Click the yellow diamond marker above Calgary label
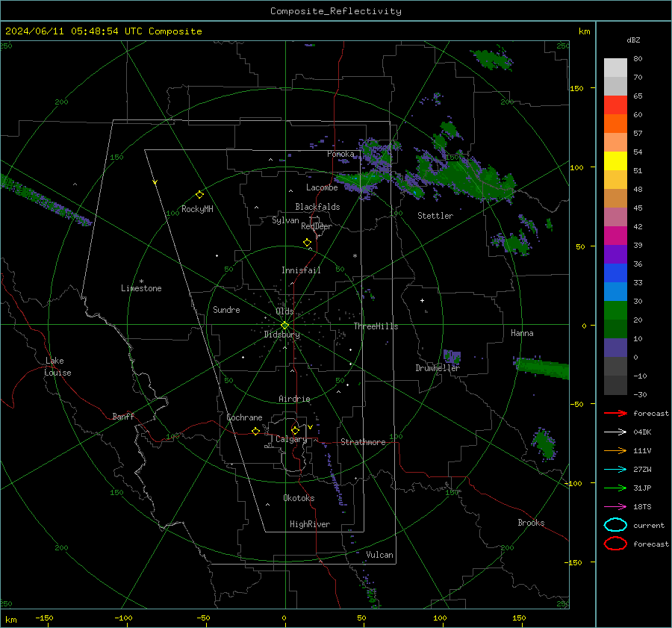Screen dimensions: 672x628 click(x=295, y=430)
